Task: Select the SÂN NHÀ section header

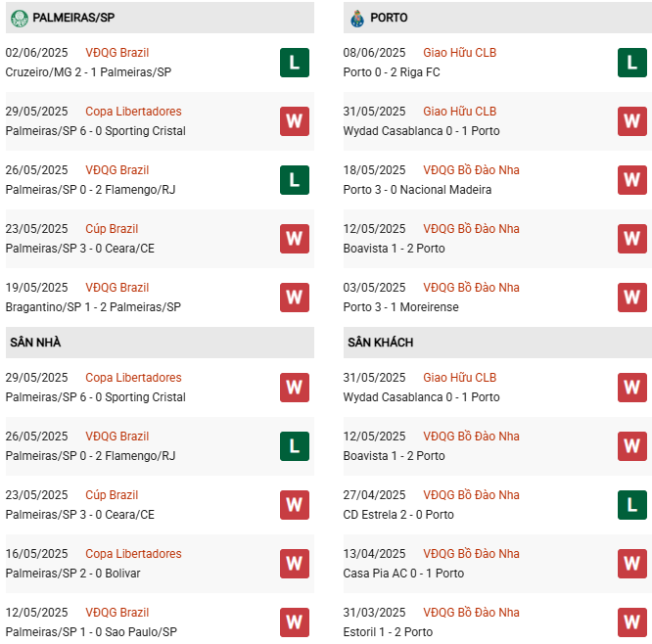Action: coord(35,343)
